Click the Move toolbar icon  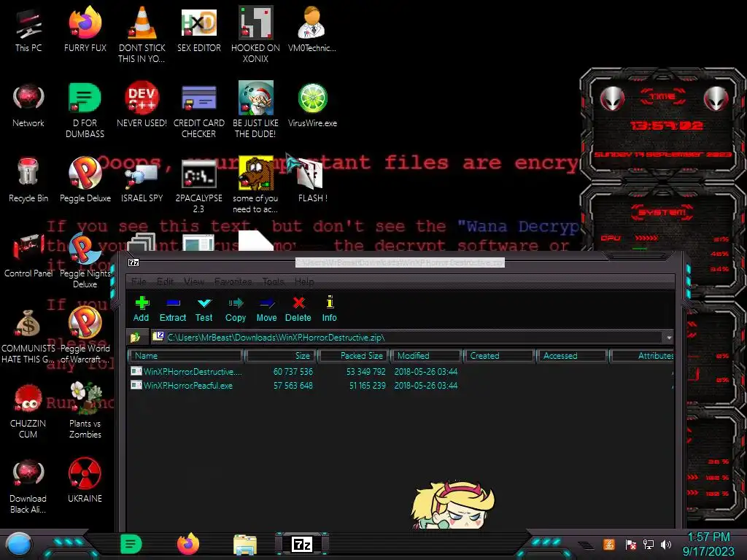(x=266, y=309)
